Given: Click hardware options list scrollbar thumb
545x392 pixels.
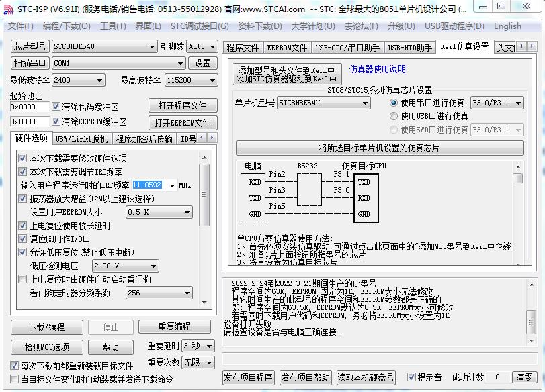Looking at the screenshot, I should [x=204, y=195].
